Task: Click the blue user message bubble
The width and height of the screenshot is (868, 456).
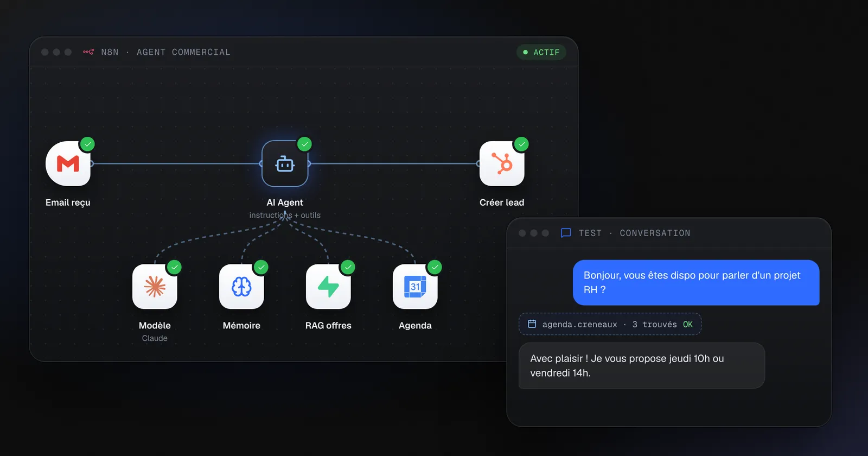Action: (x=696, y=282)
